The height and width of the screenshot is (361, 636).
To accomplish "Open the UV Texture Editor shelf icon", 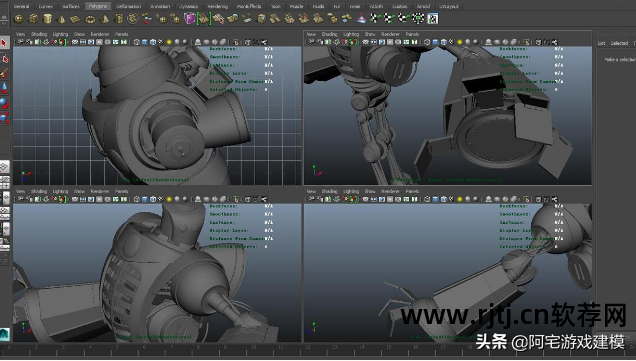I will point(433,19).
